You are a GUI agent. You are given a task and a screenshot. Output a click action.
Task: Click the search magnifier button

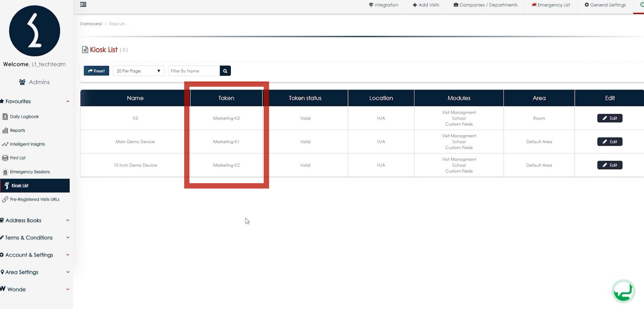[x=225, y=71]
